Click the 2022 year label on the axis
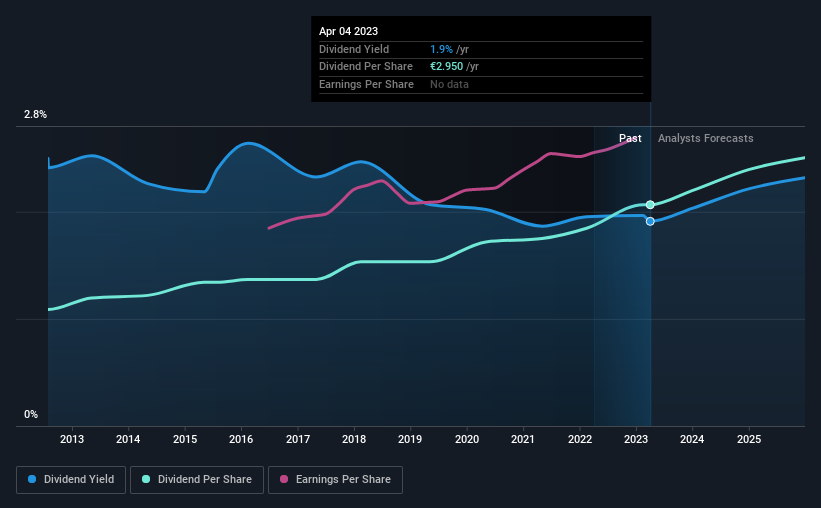821x508 pixels. (580, 439)
